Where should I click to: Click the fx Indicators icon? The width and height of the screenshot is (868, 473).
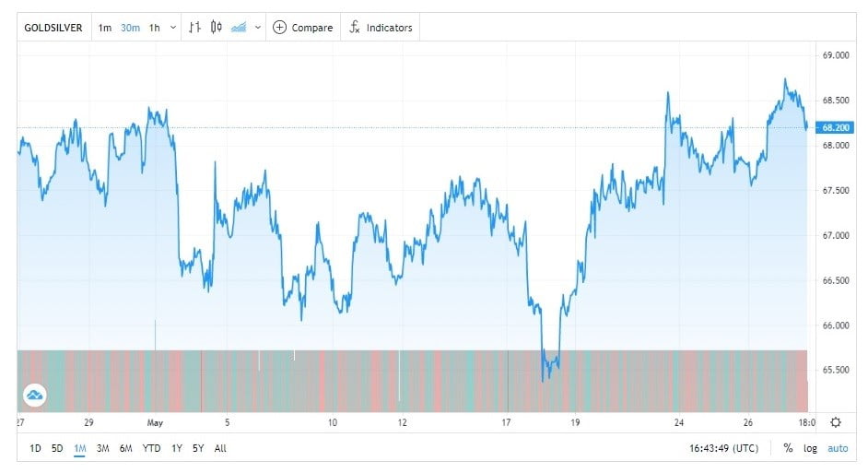[x=354, y=28]
